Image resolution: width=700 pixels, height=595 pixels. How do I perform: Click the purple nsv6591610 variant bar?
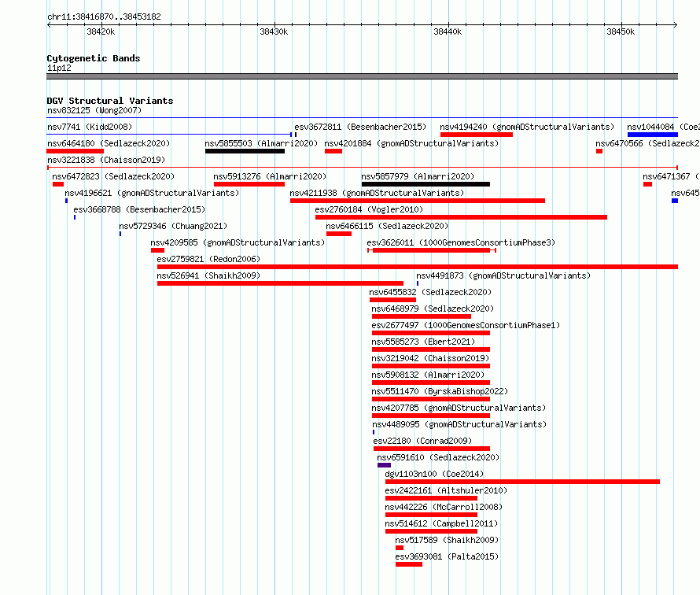(384, 465)
